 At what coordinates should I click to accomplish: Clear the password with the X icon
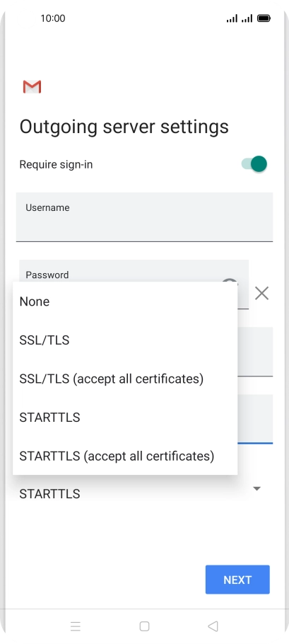coord(261,293)
